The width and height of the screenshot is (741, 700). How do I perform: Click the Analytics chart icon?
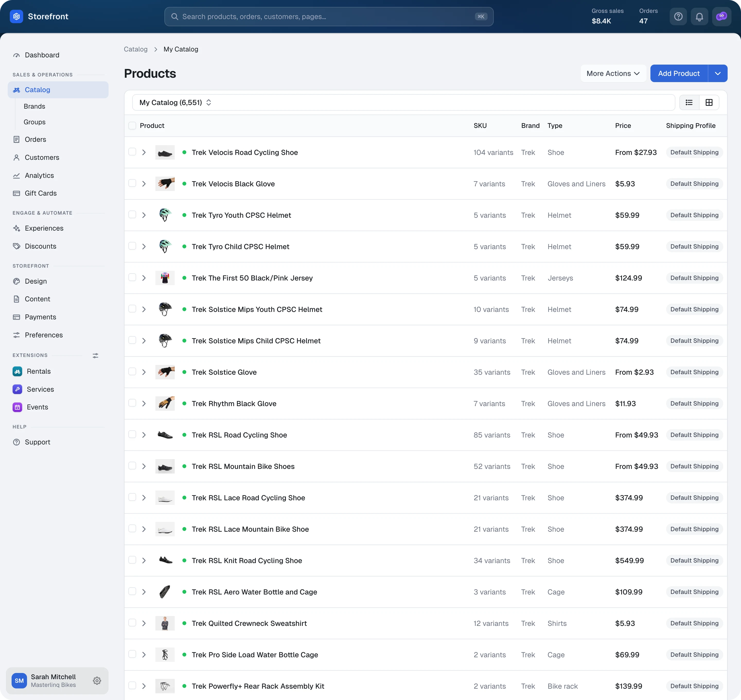point(16,175)
